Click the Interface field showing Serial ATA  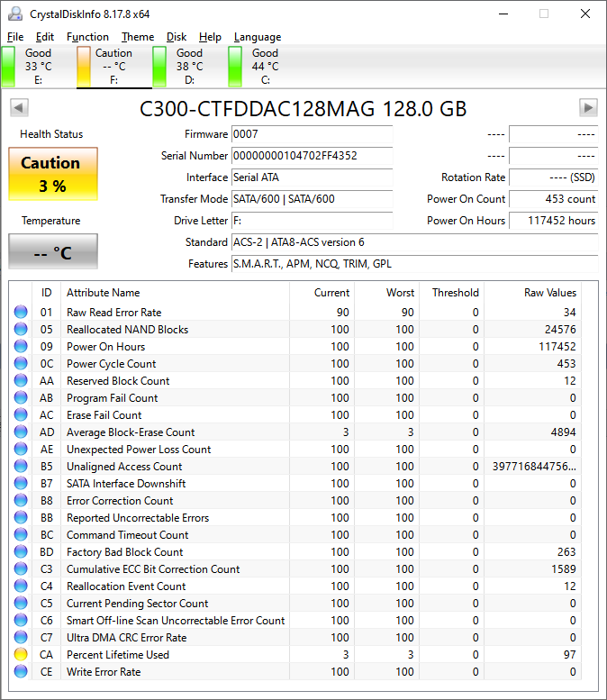(312, 177)
